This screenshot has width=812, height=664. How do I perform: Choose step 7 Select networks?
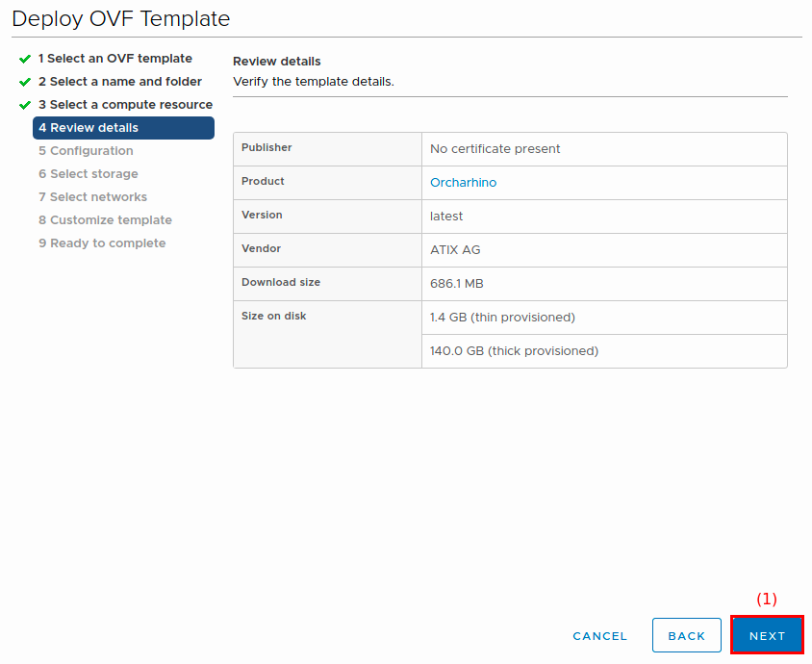[92, 197]
